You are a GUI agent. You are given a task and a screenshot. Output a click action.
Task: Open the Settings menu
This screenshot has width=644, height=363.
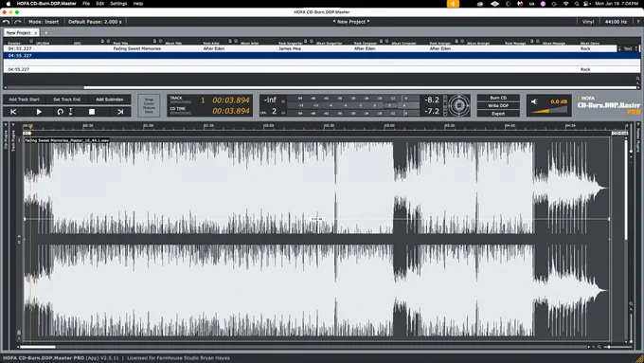click(118, 3)
